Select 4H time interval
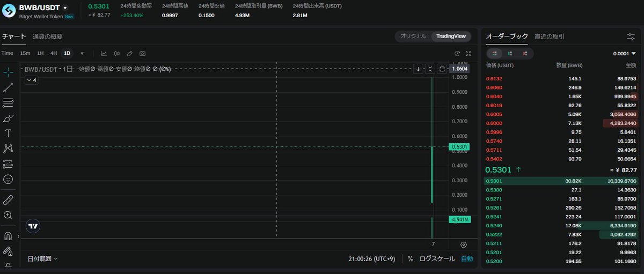The width and height of the screenshot is (644, 274). click(x=54, y=53)
